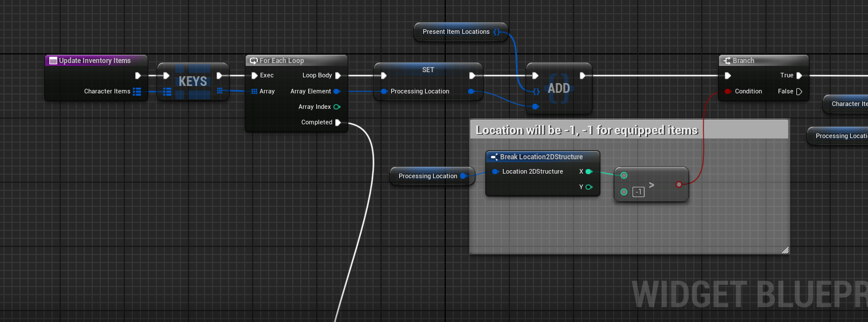Click the Loop Body exec output pin

(x=338, y=75)
